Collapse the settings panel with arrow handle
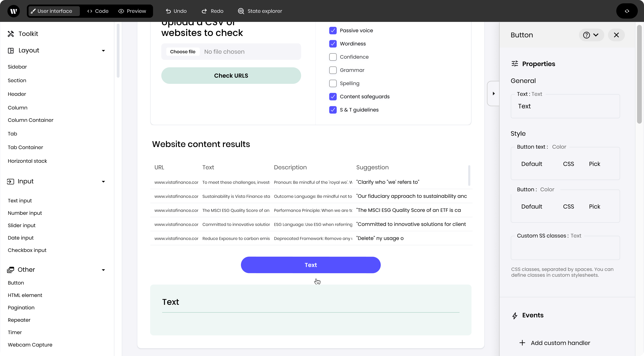 pos(493,94)
